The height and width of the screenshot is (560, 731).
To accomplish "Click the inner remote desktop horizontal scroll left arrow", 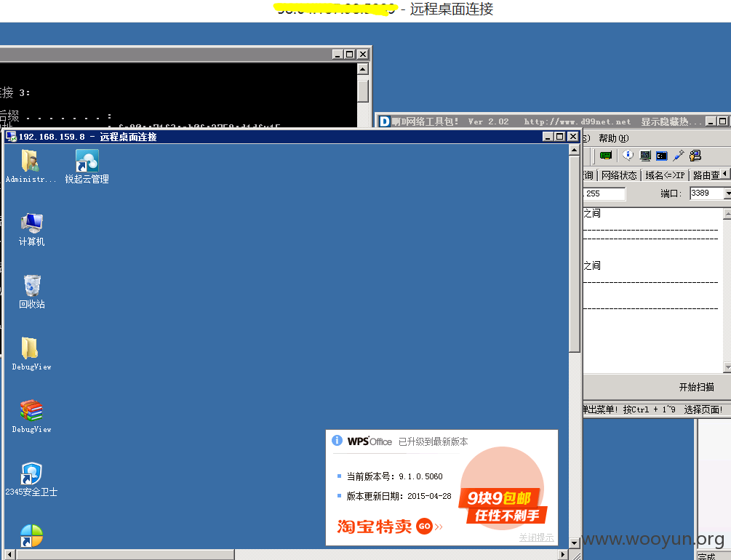I will point(9,555).
